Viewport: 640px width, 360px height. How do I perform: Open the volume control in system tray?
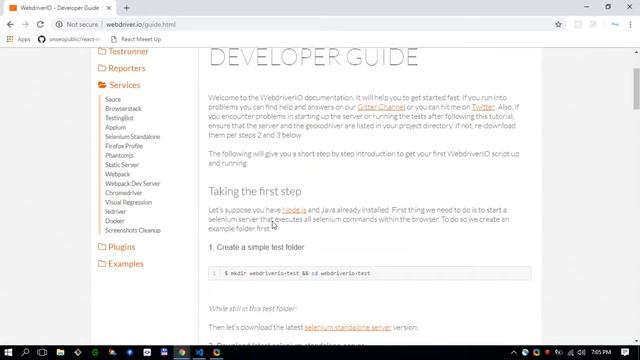tap(582, 352)
